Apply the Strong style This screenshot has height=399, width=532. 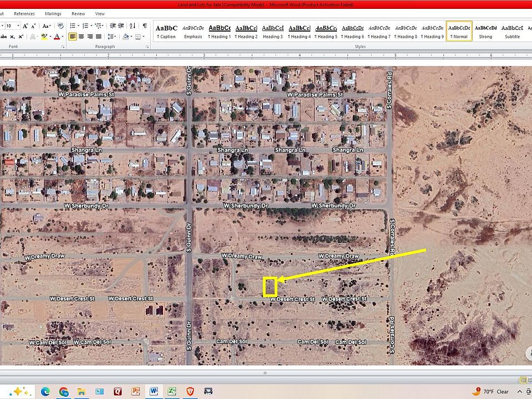485,32
